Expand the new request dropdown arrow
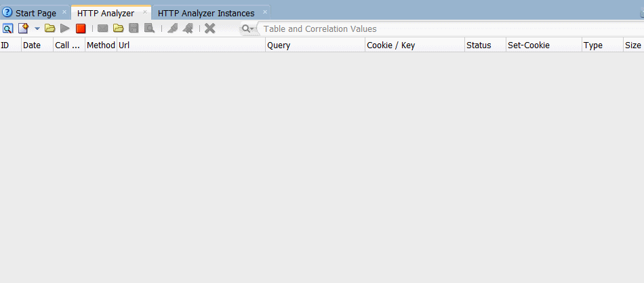Screen dimensions: 644x283 coord(37,29)
